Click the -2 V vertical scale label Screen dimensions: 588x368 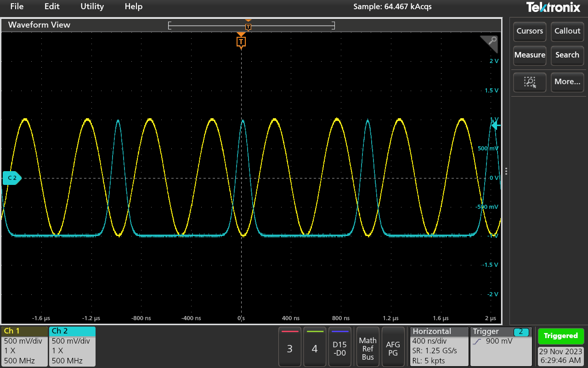[x=492, y=294]
